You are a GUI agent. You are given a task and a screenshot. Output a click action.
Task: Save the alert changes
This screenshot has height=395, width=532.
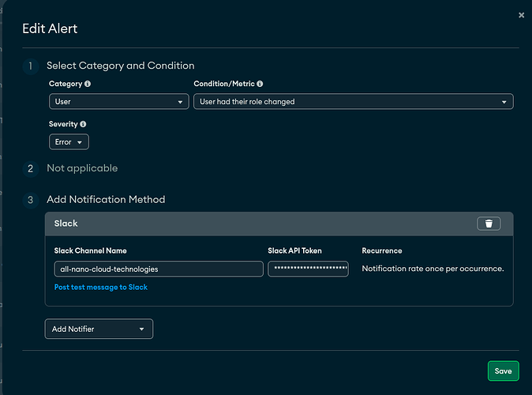tap(503, 371)
